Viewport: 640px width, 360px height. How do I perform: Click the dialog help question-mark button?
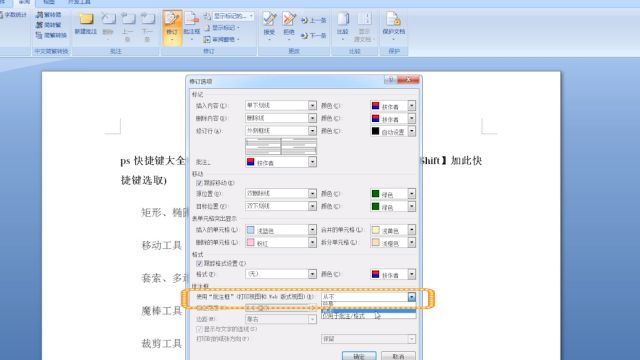click(x=390, y=80)
